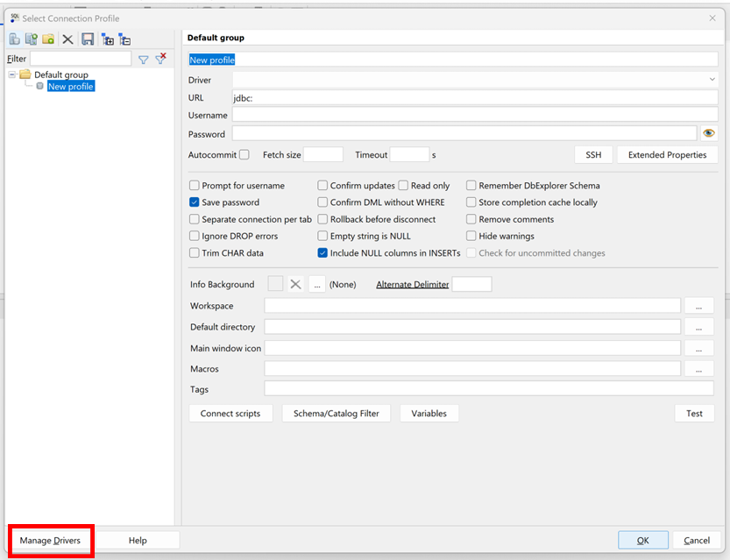Focus the Timeout field
730x560 pixels.
tap(409, 154)
